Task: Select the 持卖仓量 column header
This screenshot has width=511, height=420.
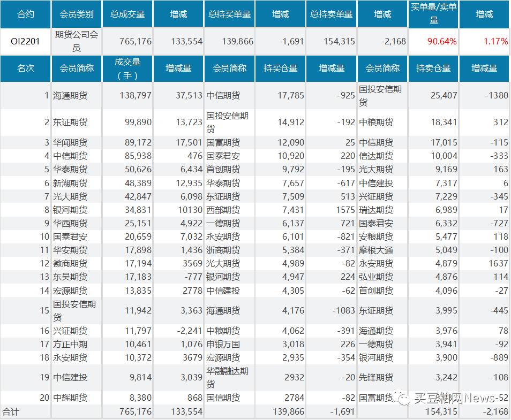Action: (433, 68)
